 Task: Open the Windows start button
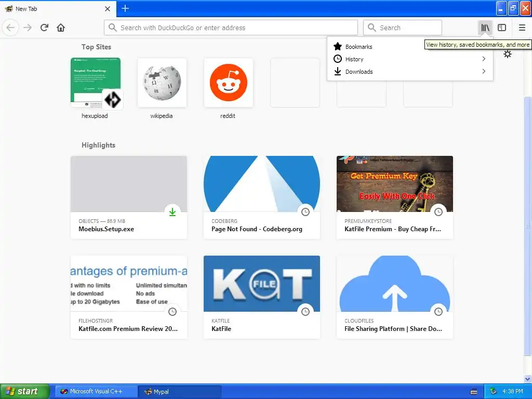24,392
